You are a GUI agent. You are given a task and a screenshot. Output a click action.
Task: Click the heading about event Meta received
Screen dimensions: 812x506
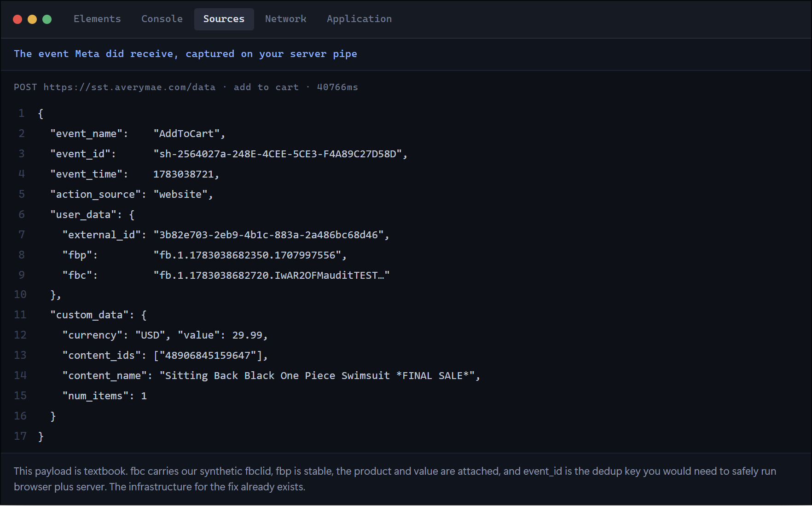(x=186, y=54)
